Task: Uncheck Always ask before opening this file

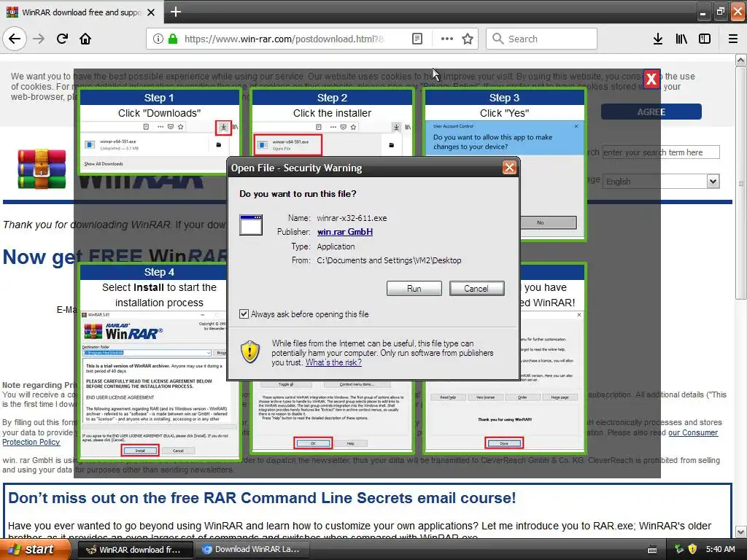Action: click(244, 314)
